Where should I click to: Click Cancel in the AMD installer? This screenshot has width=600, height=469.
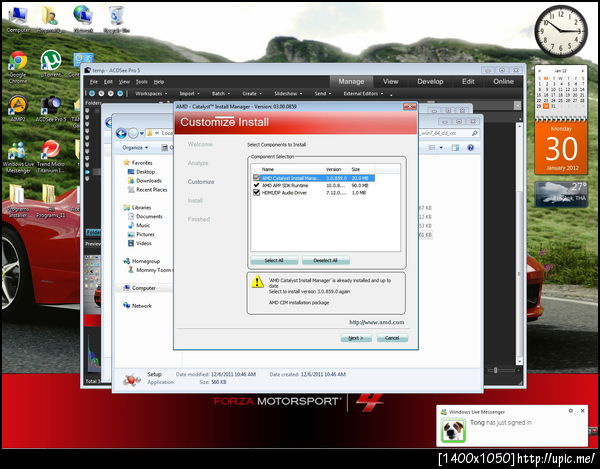click(x=392, y=338)
